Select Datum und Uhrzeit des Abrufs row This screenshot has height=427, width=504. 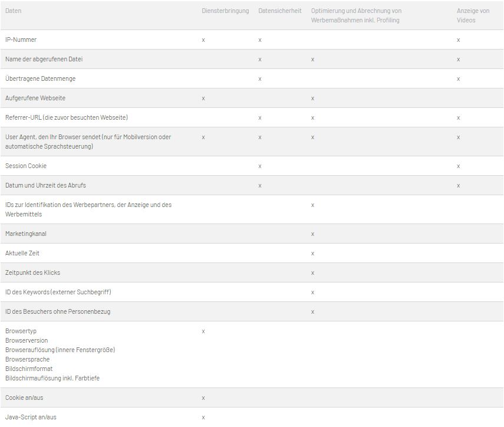pyautogui.click(x=252, y=185)
